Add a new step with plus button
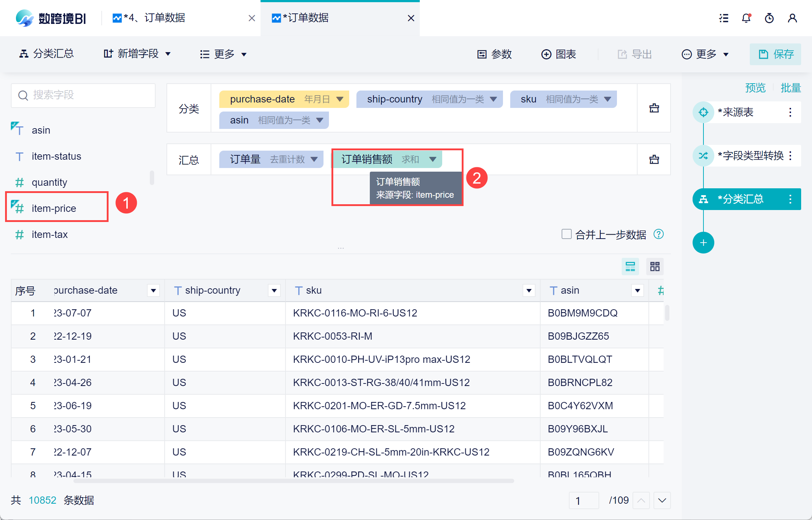 (703, 243)
